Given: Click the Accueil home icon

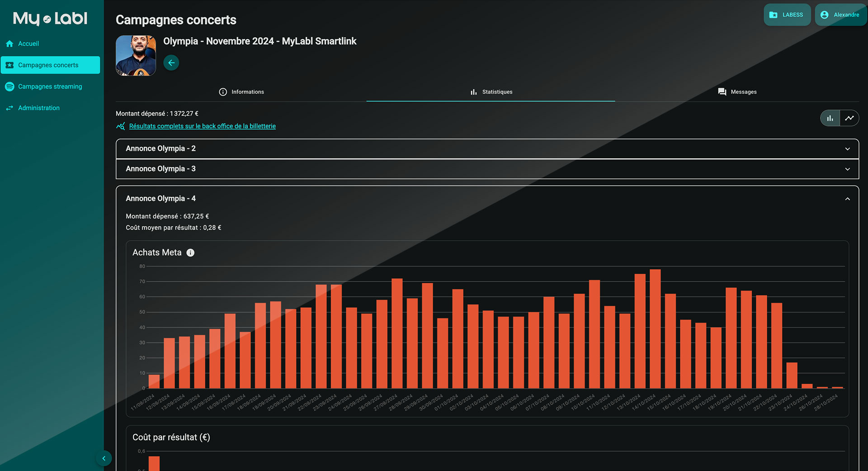Looking at the screenshot, I should (x=9, y=44).
